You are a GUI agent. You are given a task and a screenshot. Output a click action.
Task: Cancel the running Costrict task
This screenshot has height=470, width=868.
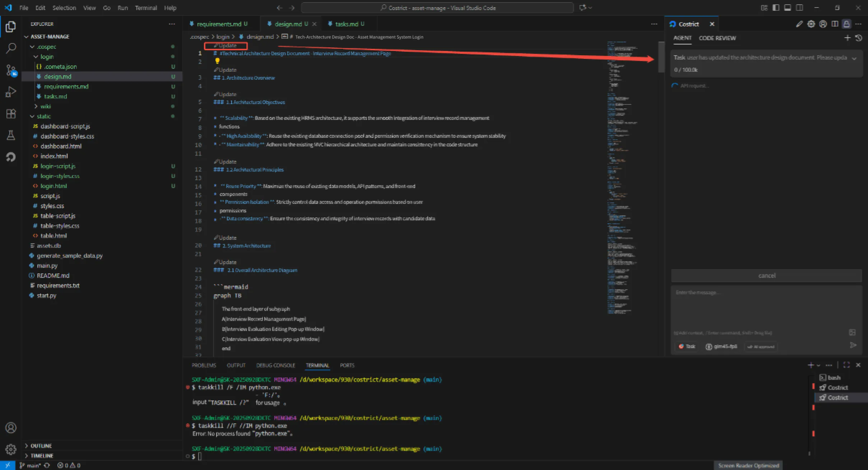(x=766, y=276)
